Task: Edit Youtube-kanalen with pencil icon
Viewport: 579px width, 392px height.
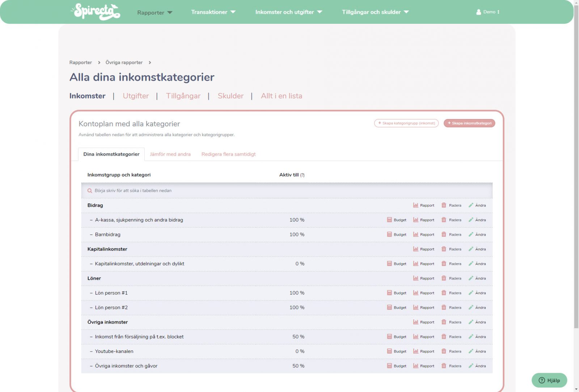Action: pos(471,351)
